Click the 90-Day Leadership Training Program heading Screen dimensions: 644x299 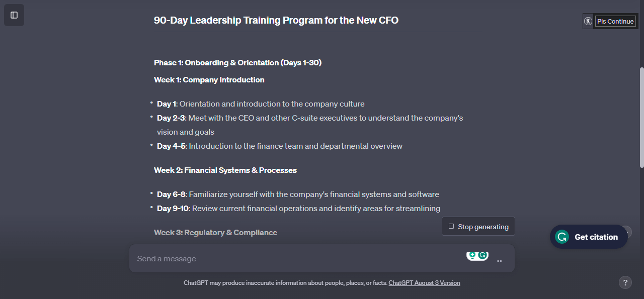pyautogui.click(x=276, y=20)
